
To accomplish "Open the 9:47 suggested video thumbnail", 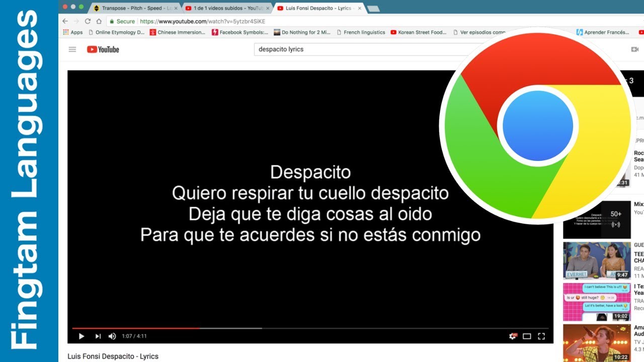I will (597, 261).
